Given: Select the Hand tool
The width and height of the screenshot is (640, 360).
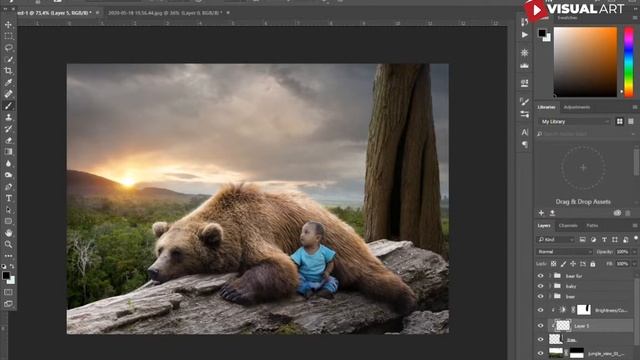Looking at the screenshot, I should (8, 233).
